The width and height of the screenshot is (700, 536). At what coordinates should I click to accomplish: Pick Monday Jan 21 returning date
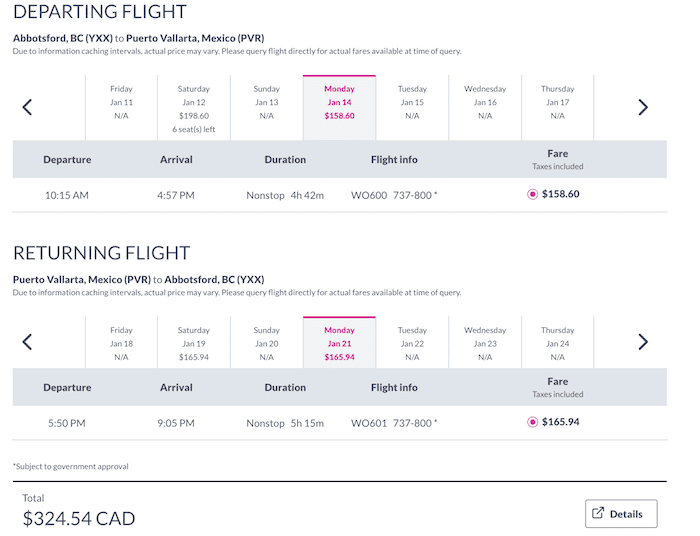tap(339, 343)
